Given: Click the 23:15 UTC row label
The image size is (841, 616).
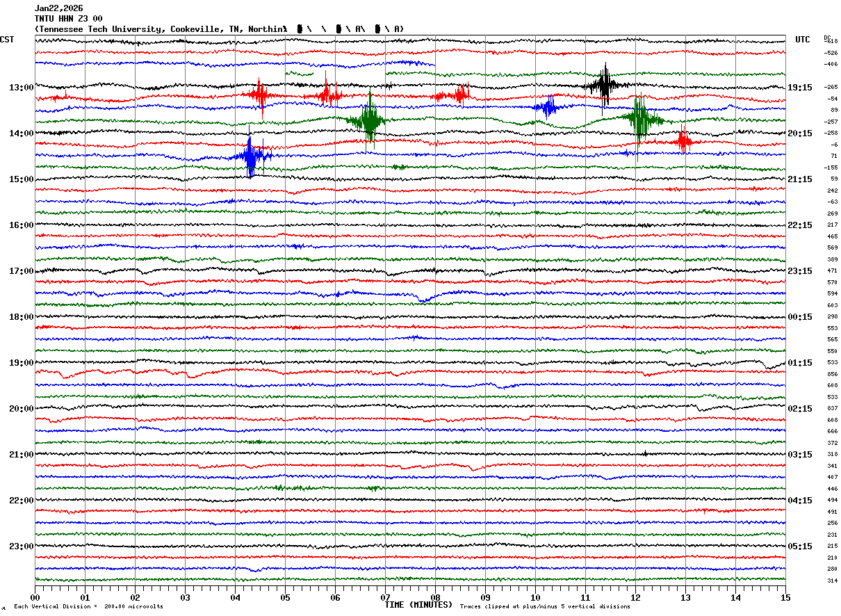Looking at the screenshot, I should coord(800,271).
